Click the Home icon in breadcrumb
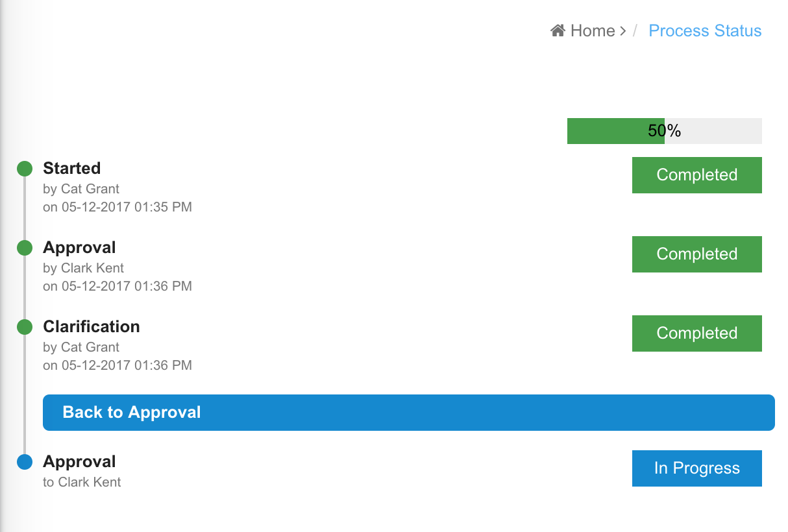 [x=558, y=30]
